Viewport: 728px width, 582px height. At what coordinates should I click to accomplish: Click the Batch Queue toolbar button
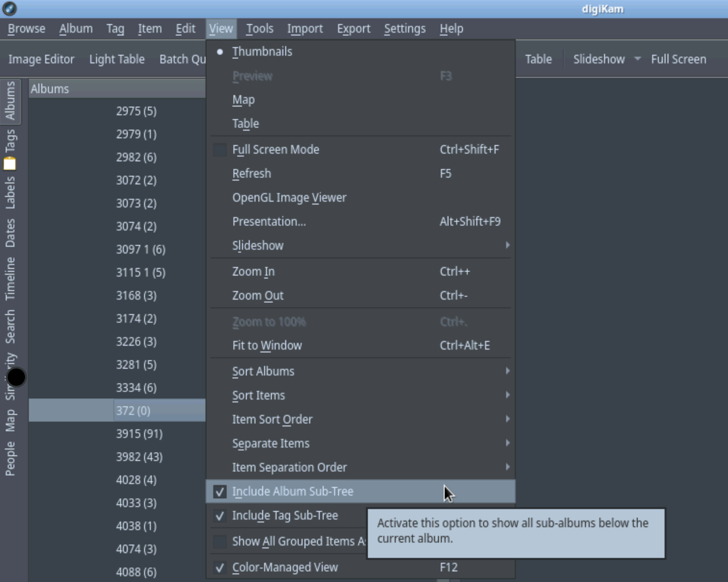click(x=182, y=59)
